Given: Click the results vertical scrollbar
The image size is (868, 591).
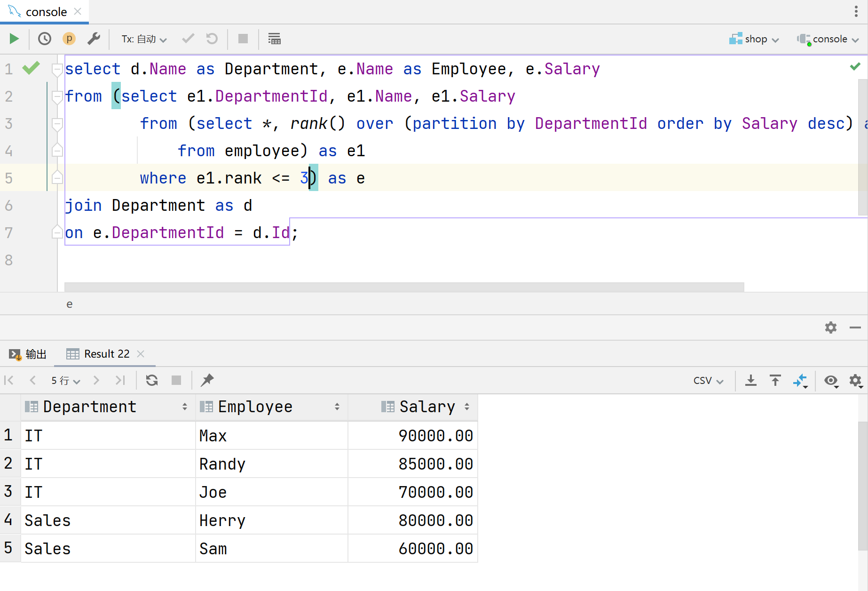Looking at the screenshot, I should click(x=862, y=486).
